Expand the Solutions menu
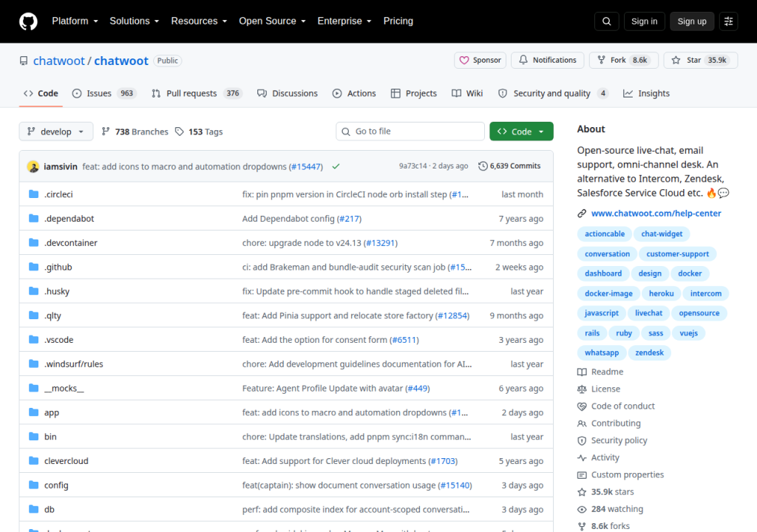757x532 pixels. coord(135,21)
